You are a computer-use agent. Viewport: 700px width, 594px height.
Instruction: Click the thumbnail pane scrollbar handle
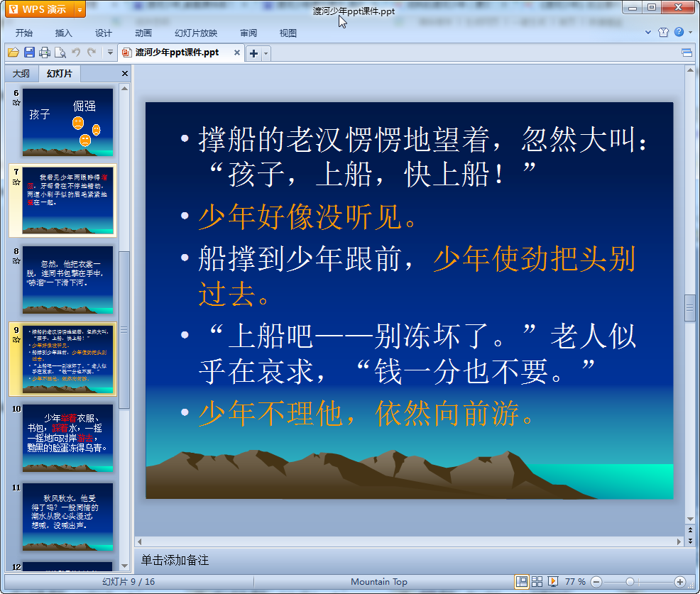click(124, 330)
